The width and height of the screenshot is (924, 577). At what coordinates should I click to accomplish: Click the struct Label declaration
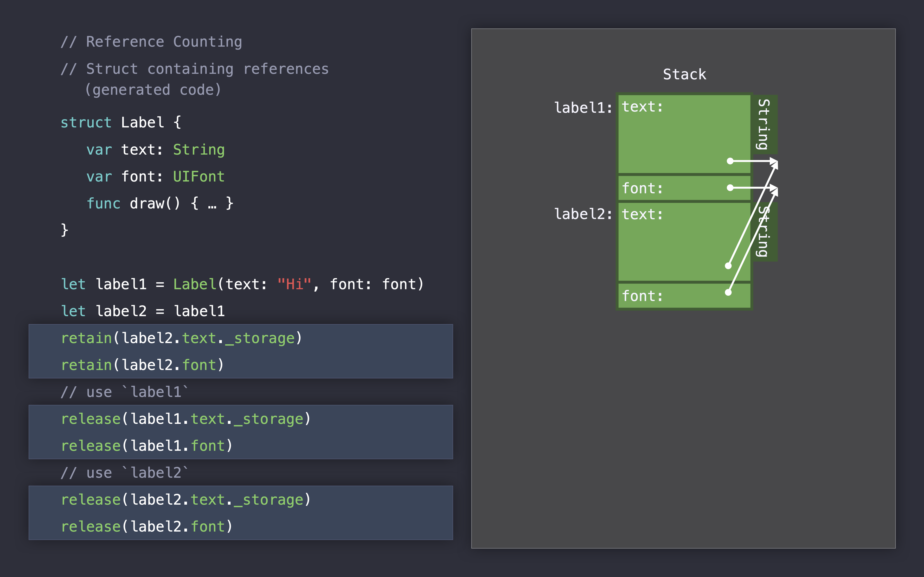[121, 123]
